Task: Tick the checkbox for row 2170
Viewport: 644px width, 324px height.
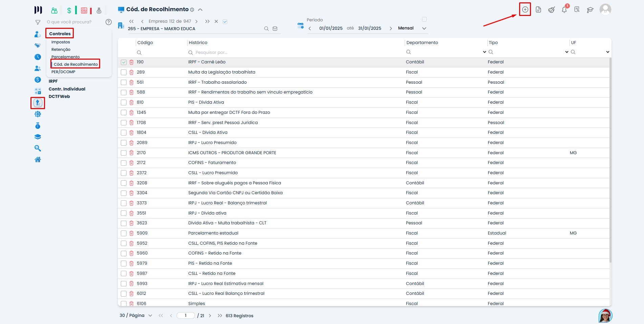Action: 124,153
